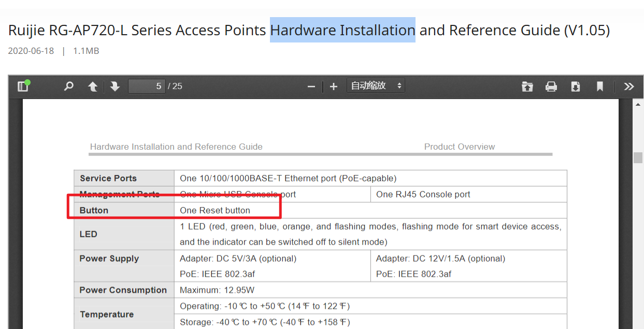This screenshot has width=644, height=329.
Task: Click the file size 1.1MB
Action: [x=86, y=51]
